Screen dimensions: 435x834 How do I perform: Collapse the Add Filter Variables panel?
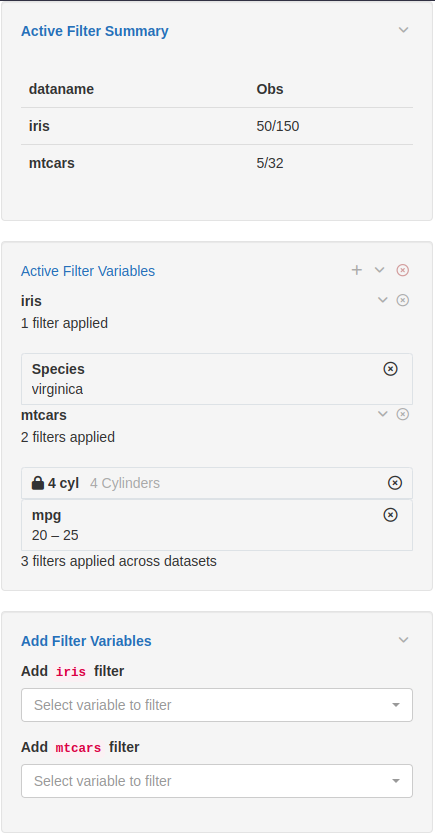[404, 640]
